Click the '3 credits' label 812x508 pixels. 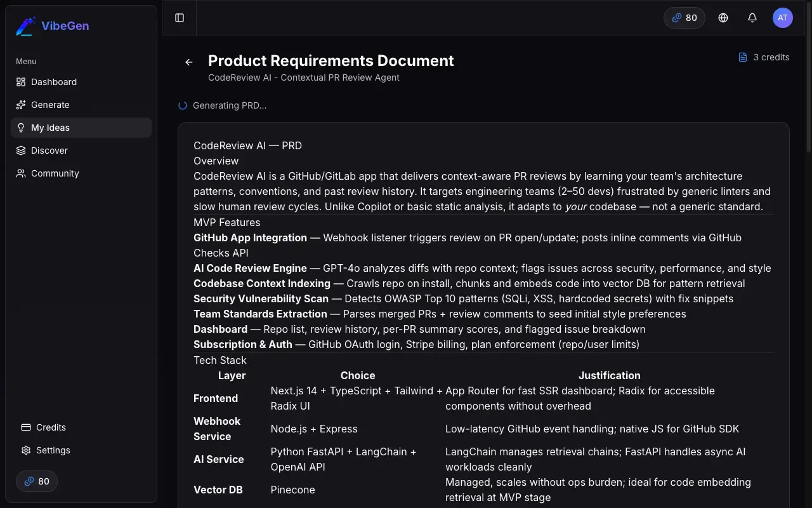point(771,57)
